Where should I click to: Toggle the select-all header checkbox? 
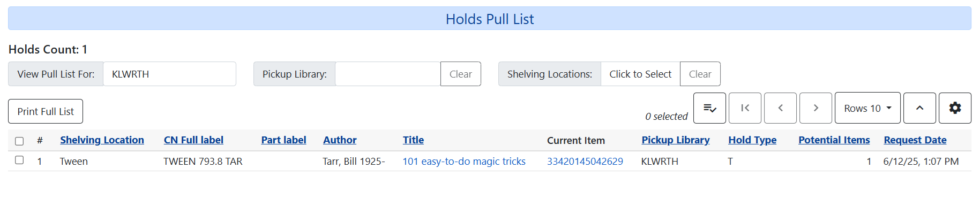click(19, 141)
